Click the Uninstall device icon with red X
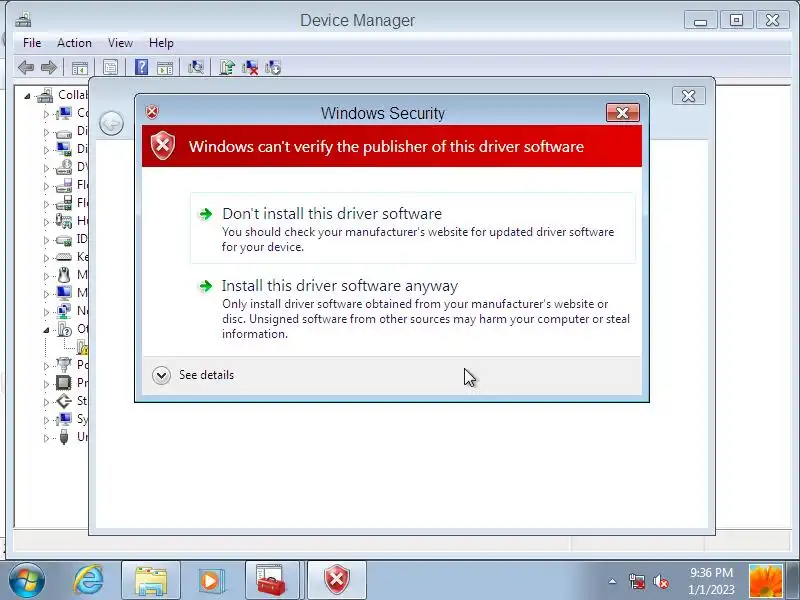Viewport: 800px width, 600px height. (249, 67)
